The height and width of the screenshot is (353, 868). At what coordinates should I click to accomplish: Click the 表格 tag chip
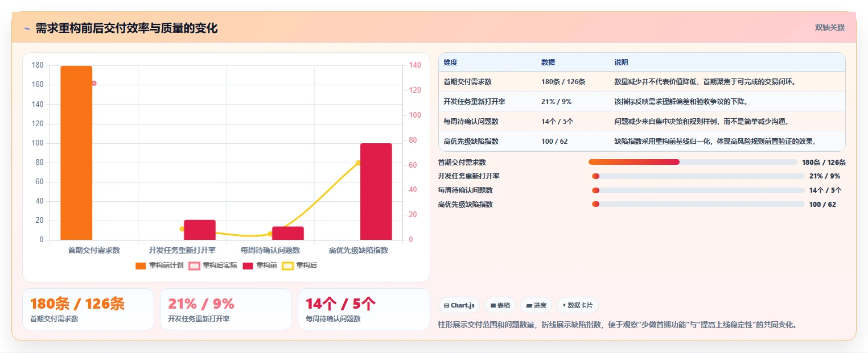coord(500,305)
